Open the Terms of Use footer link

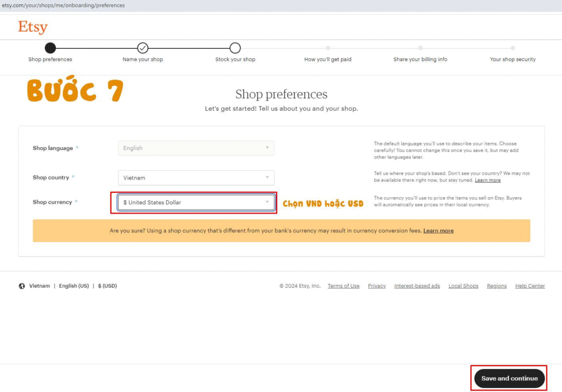pyautogui.click(x=344, y=286)
